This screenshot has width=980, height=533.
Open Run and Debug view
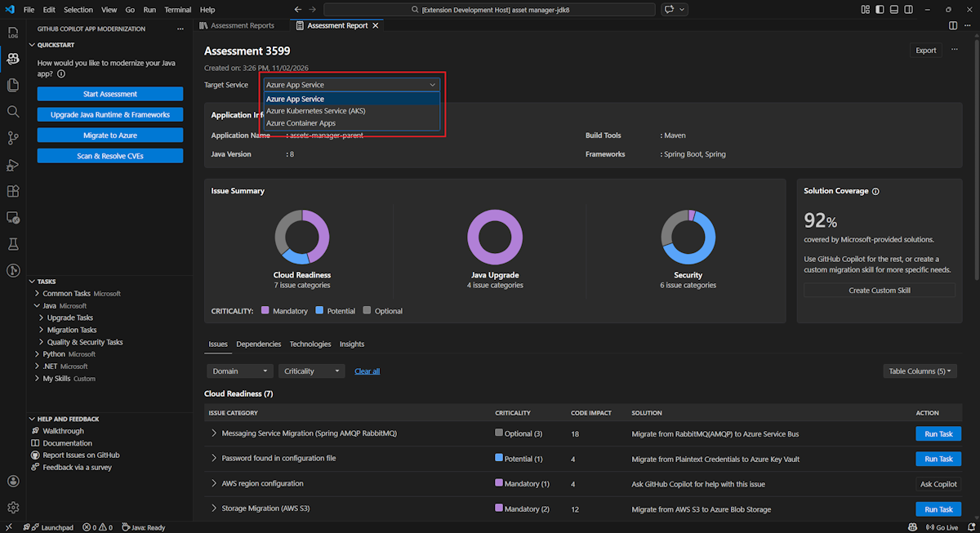12,164
